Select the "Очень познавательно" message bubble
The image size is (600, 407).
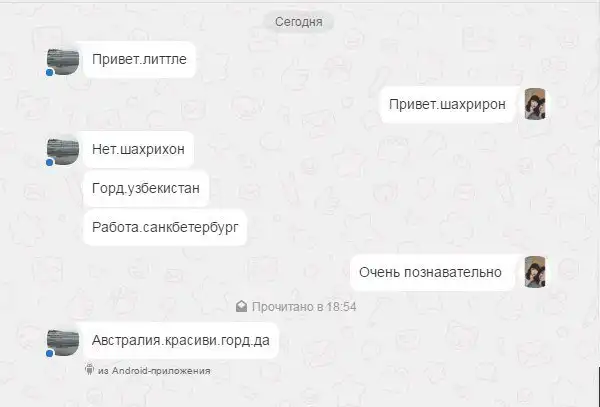point(432,273)
